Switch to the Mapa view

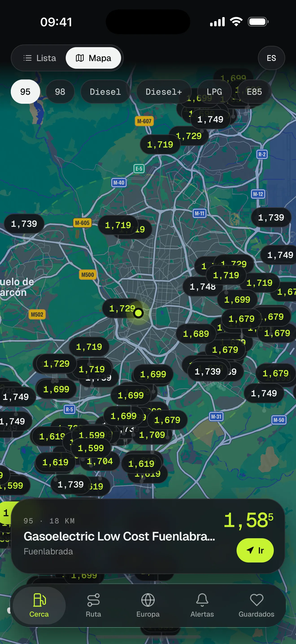click(x=93, y=58)
